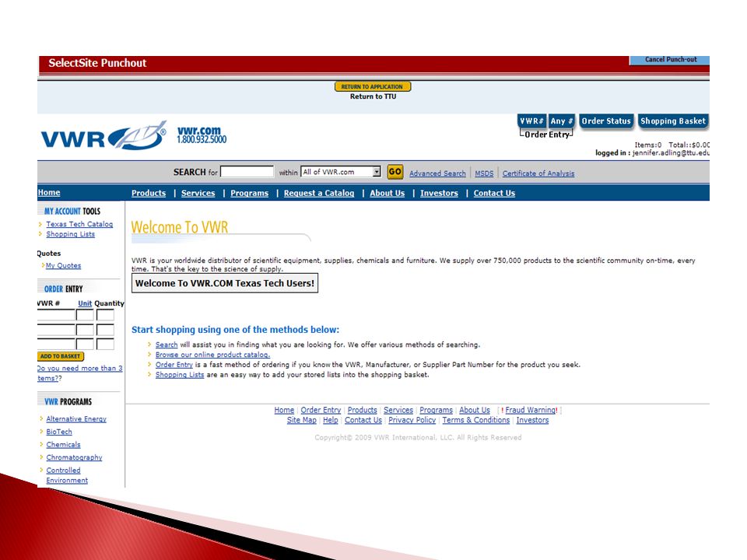
Task: Click 'Do you need more than 3 items' link
Action: [x=79, y=373]
